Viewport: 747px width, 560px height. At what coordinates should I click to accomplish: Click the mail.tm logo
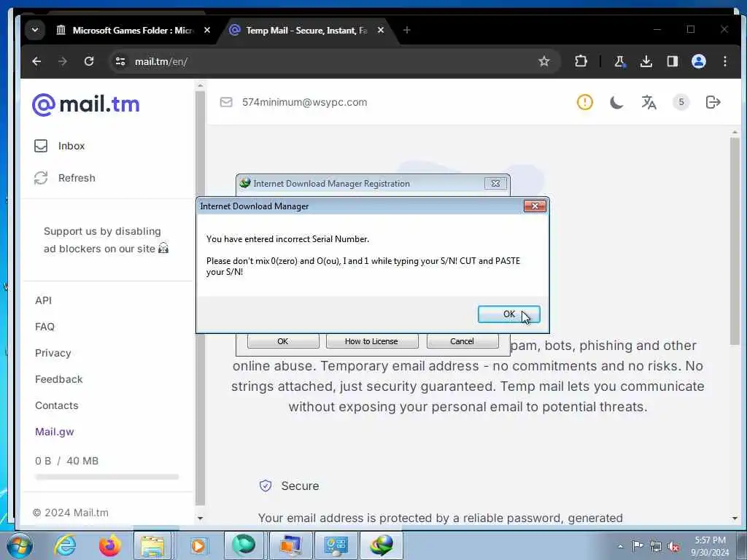click(86, 104)
